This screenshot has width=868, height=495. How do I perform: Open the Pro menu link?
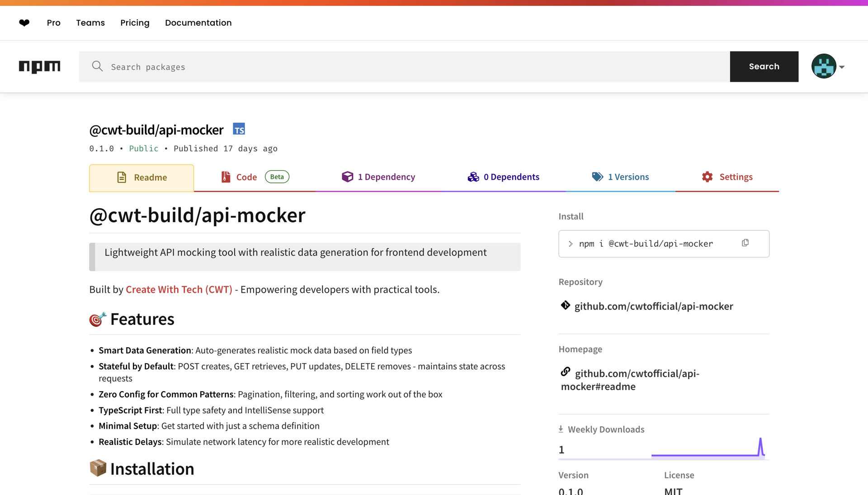click(53, 23)
